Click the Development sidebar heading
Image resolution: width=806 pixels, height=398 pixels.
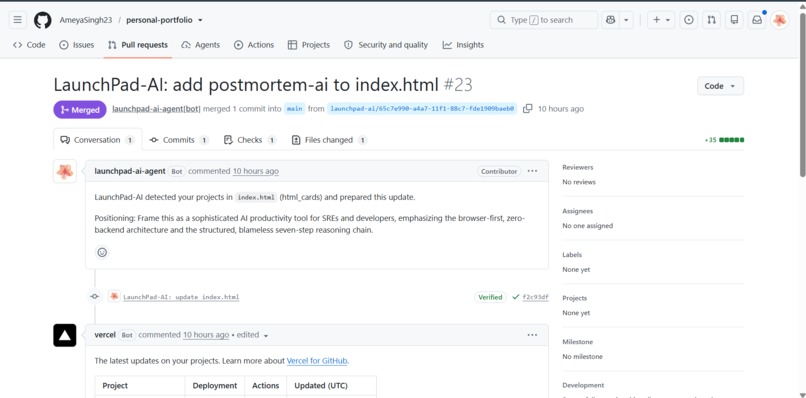[x=583, y=385]
